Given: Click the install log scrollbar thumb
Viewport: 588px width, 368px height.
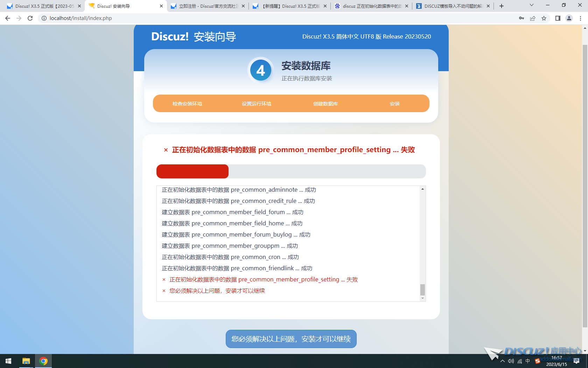Looking at the screenshot, I should coord(422,290).
